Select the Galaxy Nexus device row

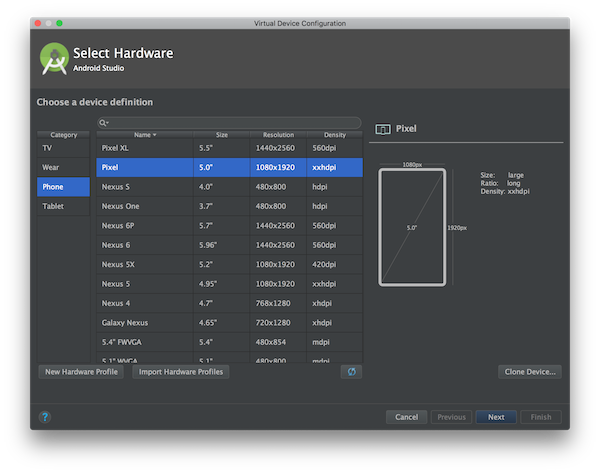click(230, 323)
